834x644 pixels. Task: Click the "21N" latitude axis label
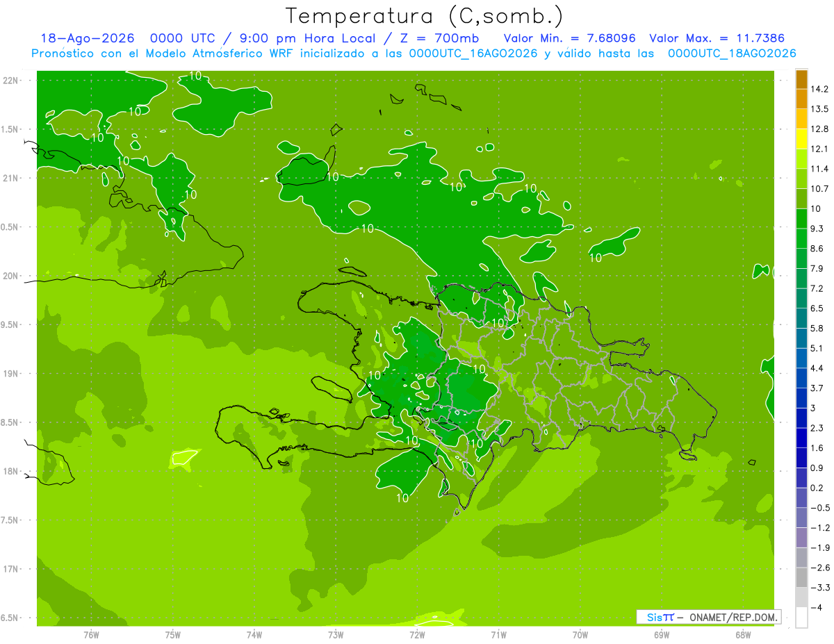11,178
